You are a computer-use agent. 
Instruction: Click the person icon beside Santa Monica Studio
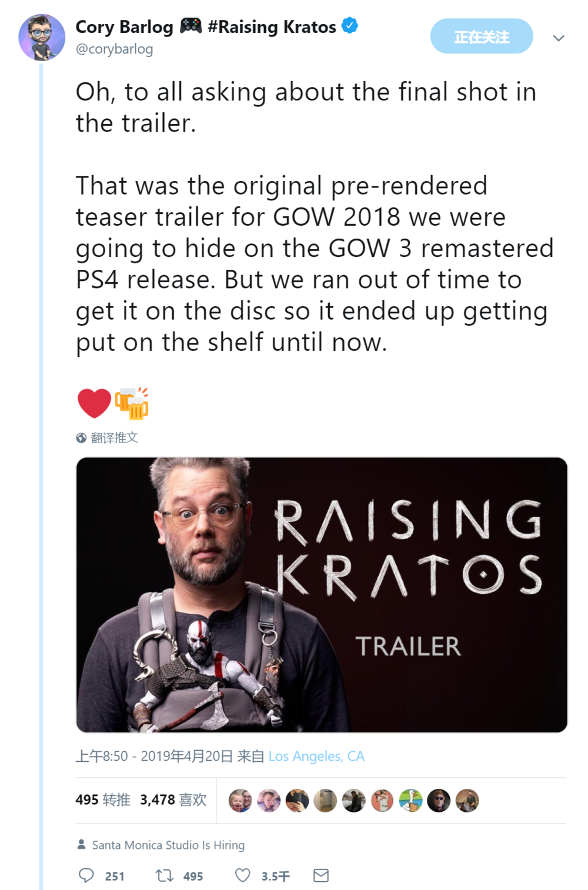pyautogui.click(x=82, y=844)
